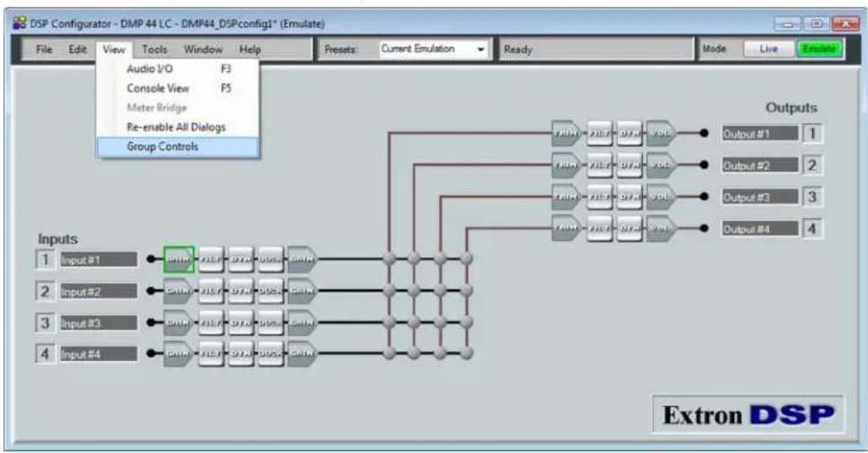Open the TRIM block on Output #2
The width and height of the screenshot is (868, 453).
[567, 164]
